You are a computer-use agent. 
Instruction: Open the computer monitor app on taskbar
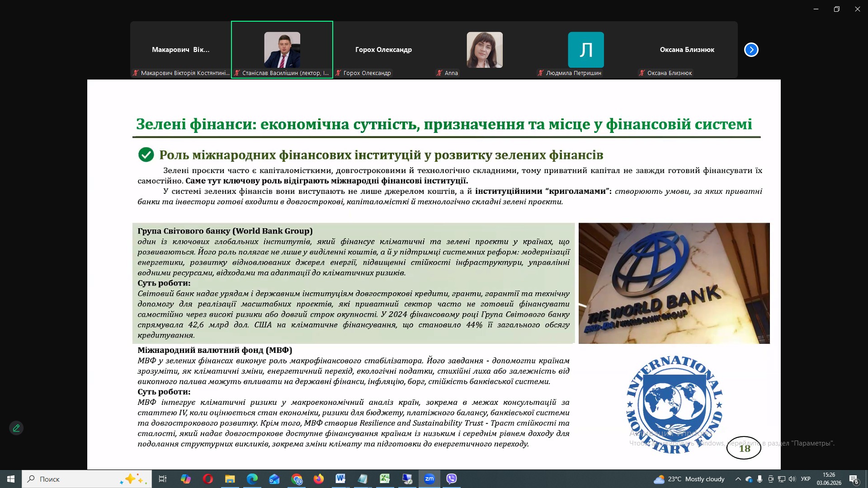click(407, 479)
